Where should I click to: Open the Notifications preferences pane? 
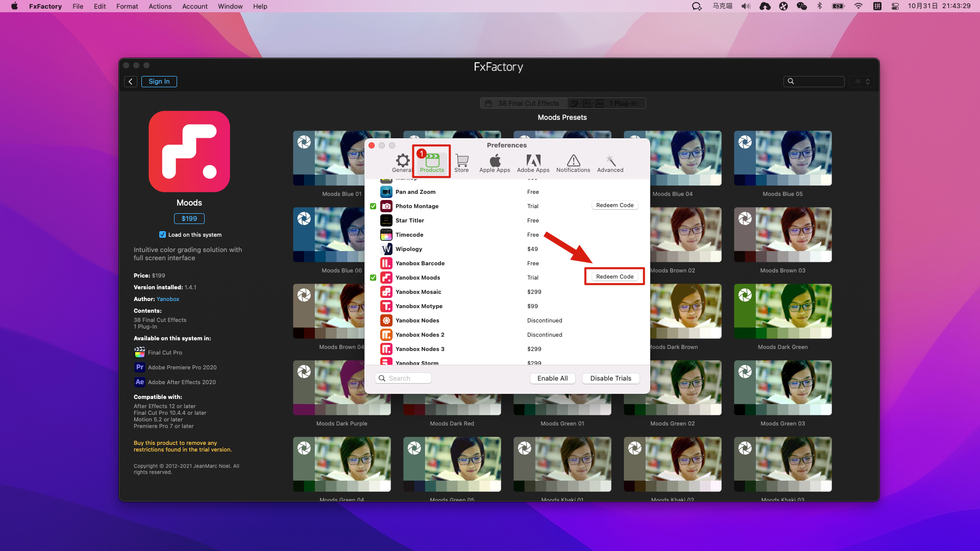(x=573, y=163)
